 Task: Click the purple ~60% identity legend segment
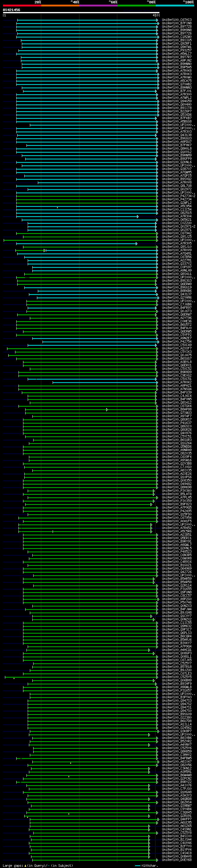click(x=98, y=6)
